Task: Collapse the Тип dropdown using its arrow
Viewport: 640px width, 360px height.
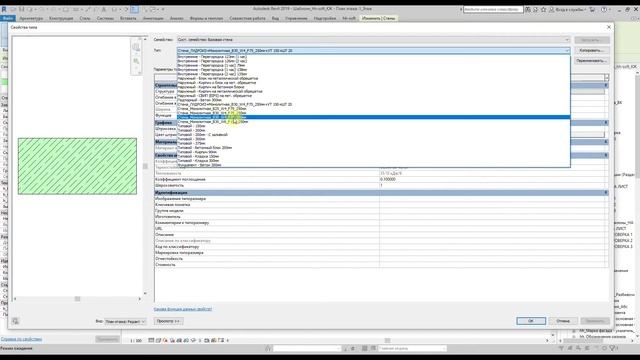Action: click(567, 51)
